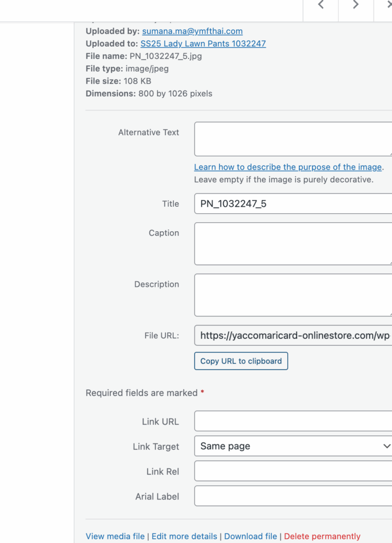Close the attachment details dialog

pyautogui.click(x=389, y=5)
